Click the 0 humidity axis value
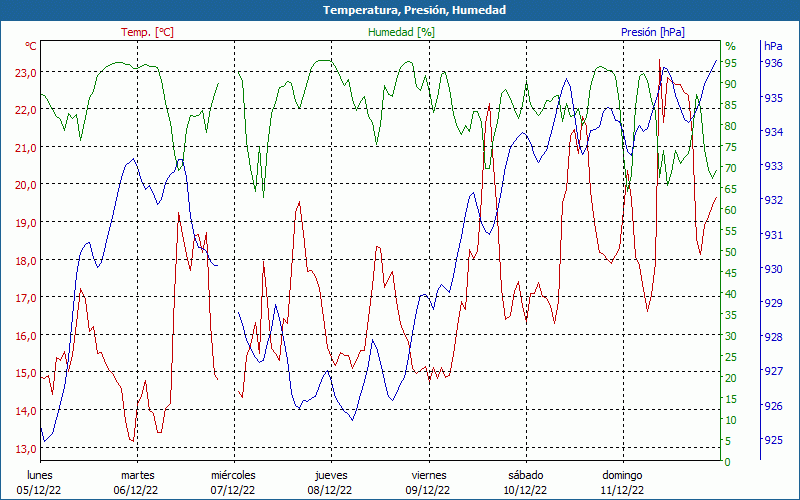Screen dimensions: 800x500 click(728, 462)
